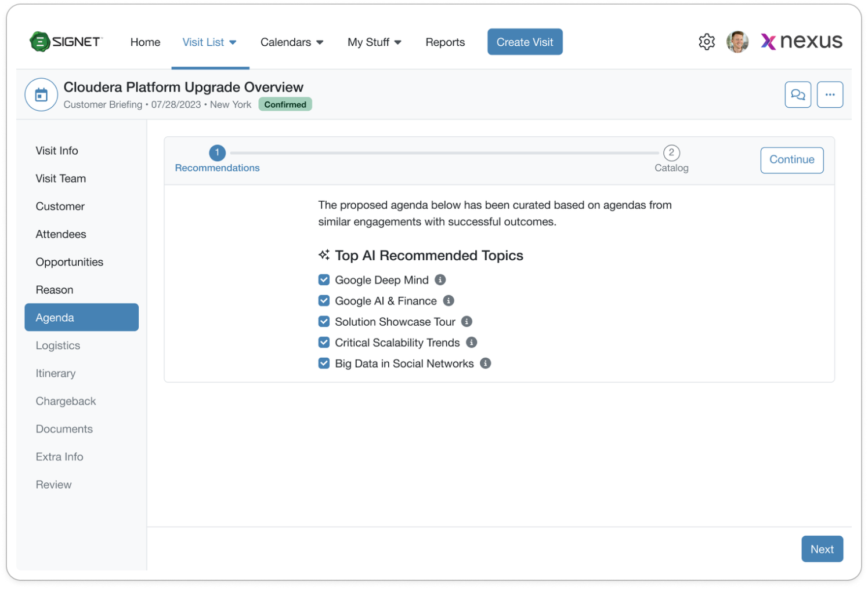Uncheck Google AI & Finance topic

[324, 300]
